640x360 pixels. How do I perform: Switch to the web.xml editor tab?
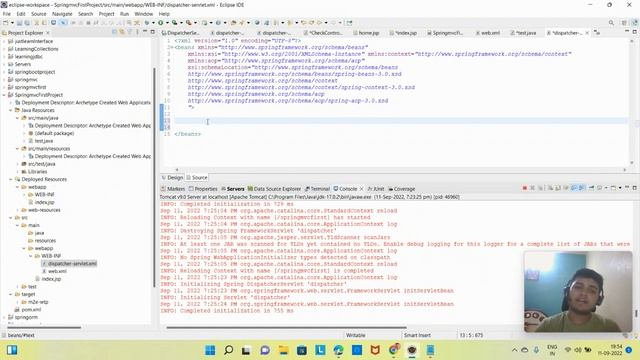tap(488, 33)
